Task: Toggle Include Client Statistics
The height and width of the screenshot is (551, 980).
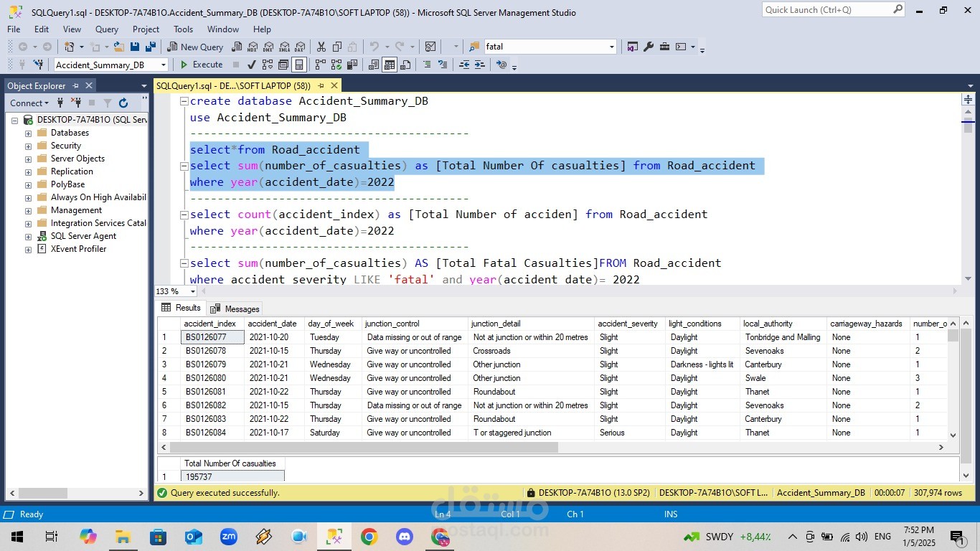Action: (352, 65)
